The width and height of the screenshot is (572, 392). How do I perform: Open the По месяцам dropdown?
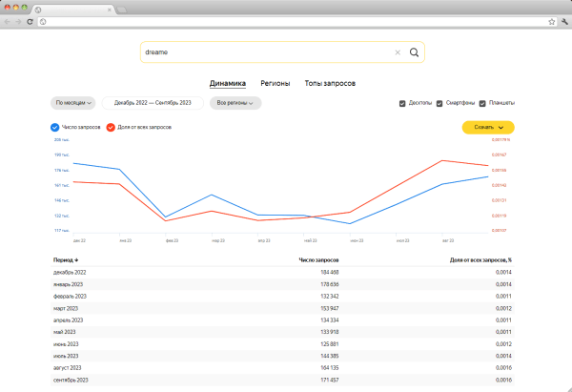[72, 102]
